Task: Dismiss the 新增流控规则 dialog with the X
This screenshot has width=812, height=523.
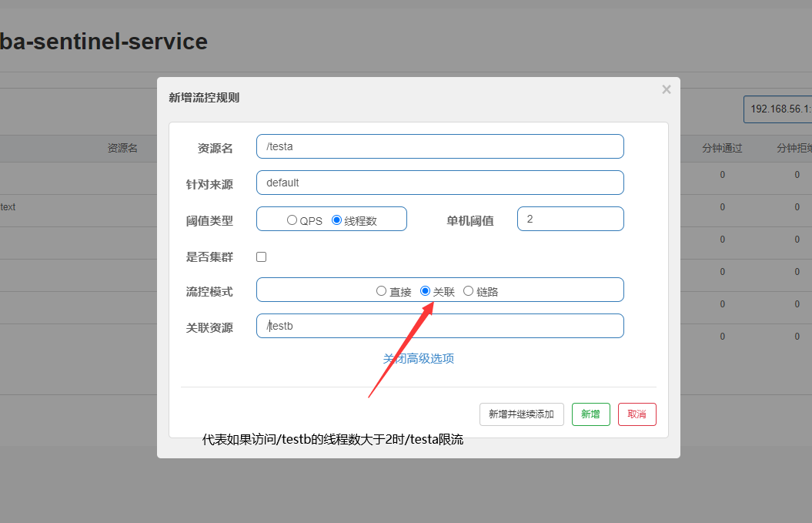Action: [666, 89]
